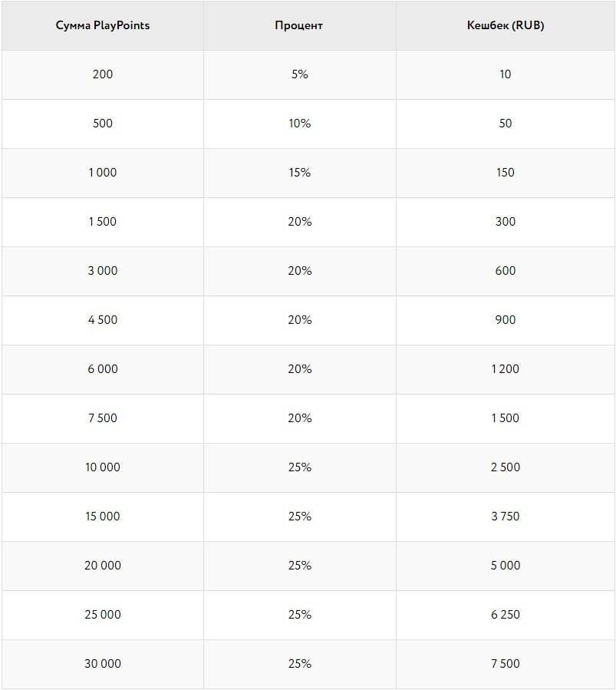
Task: Select the cashback value 3 750
Action: [505, 517]
